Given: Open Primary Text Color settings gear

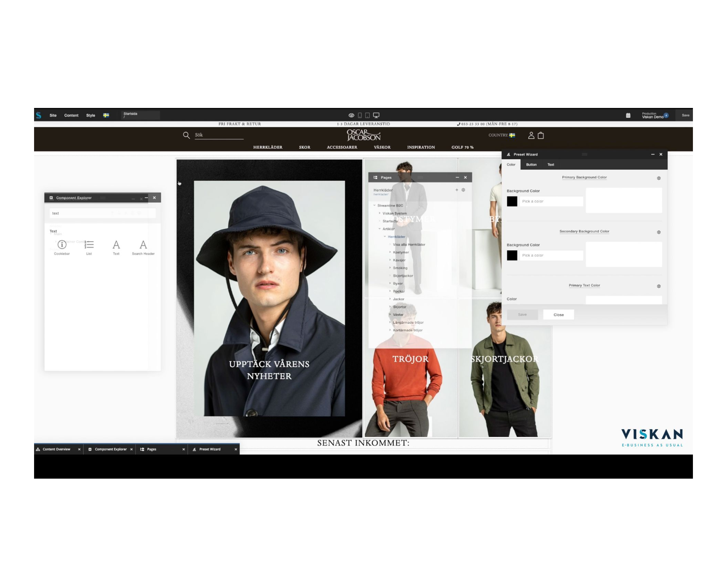Looking at the screenshot, I should [658, 286].
